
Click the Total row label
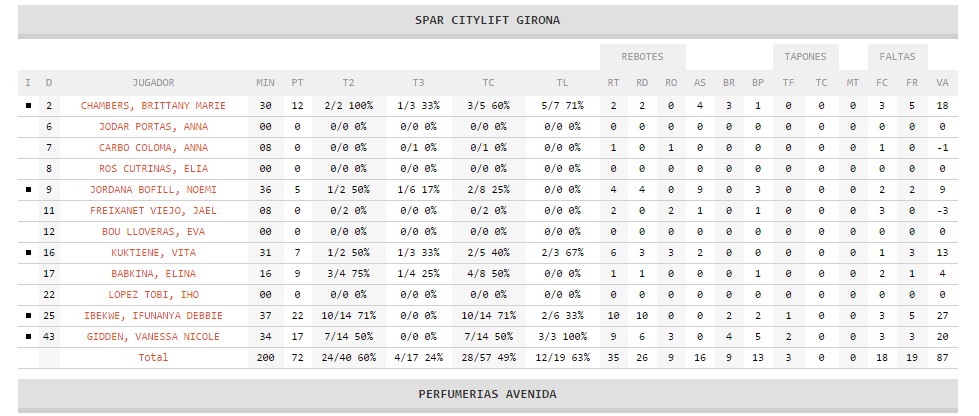pyautogui.click(x=153, y=357)
